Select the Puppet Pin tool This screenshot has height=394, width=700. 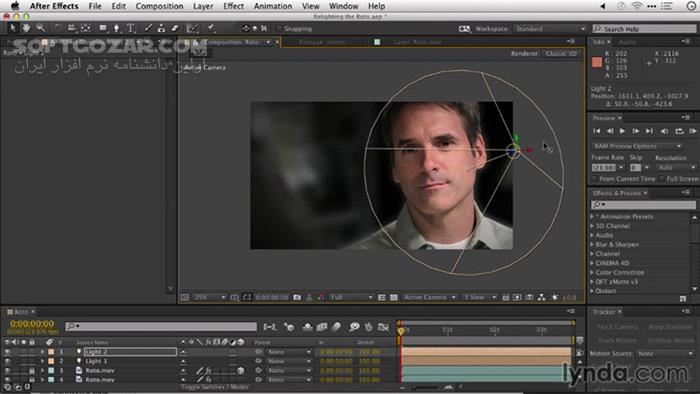(x=211, y=28)
